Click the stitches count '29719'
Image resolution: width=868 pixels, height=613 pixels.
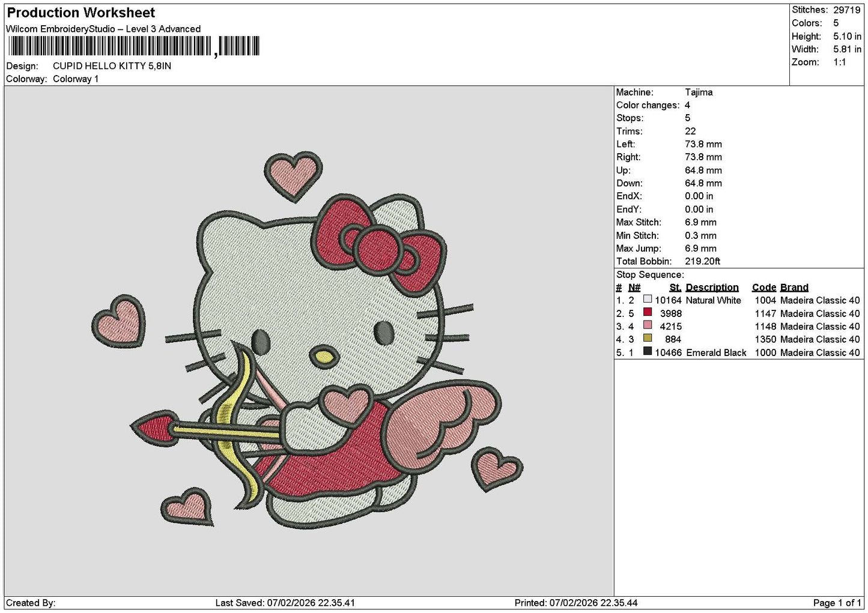pos(847,10)
